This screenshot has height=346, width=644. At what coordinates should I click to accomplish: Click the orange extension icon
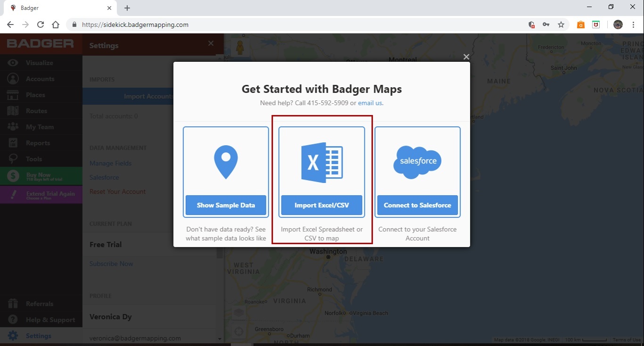pos(581,25)
